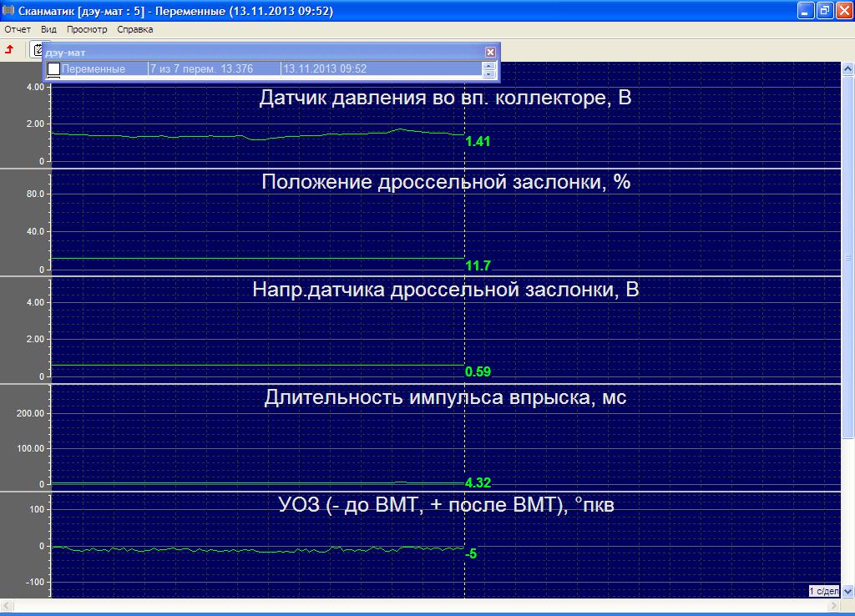Click the 0.59 throttle sensor voltage value

point(478,371)
